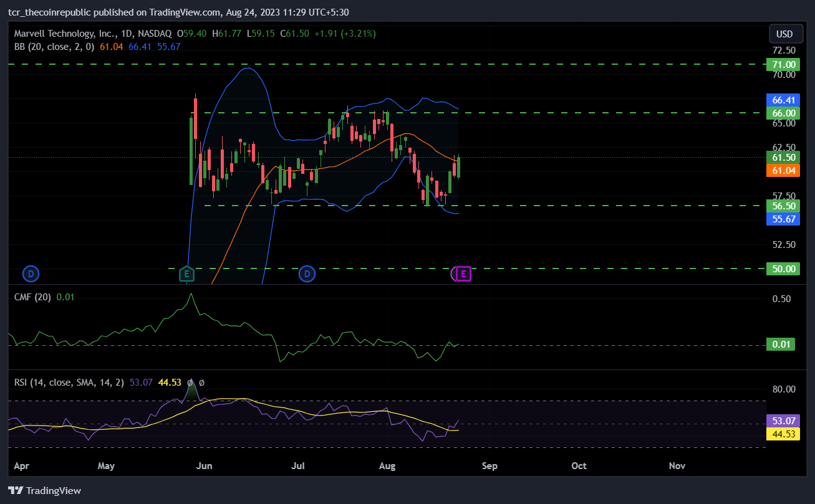Image resolution: width=815 pixels, height=504 pixels.
Task: Click the blue 55.67 price axis label
Action: (783, 219)
